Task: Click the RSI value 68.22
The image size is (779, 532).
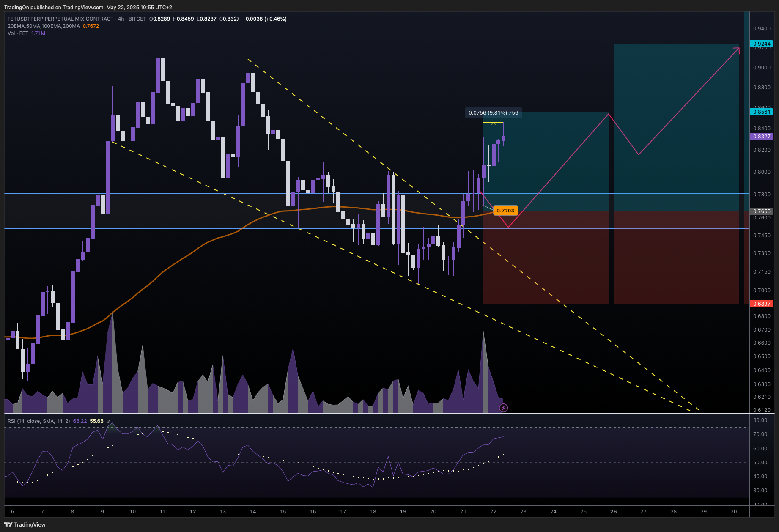Action: coord(80,421)
